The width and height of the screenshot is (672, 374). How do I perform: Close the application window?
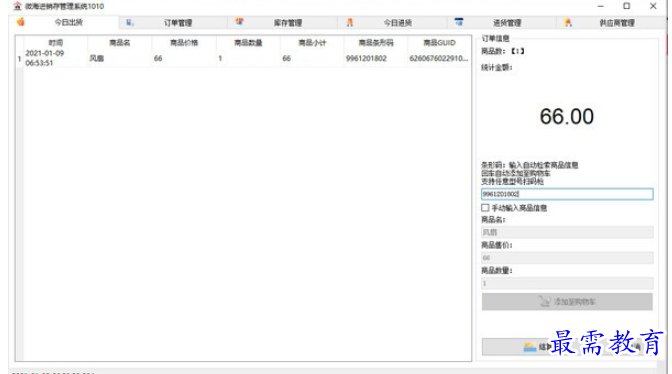pos(653,6)
